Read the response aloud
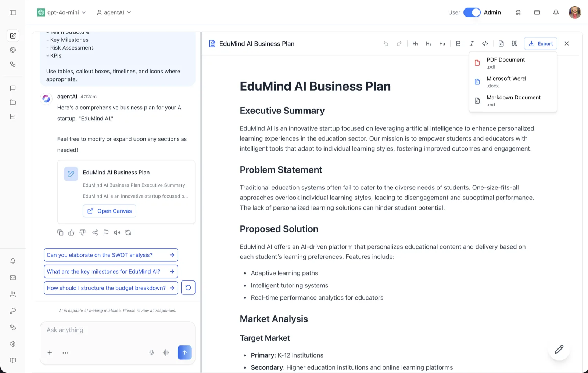588x373 pixels. click(117, 233)
